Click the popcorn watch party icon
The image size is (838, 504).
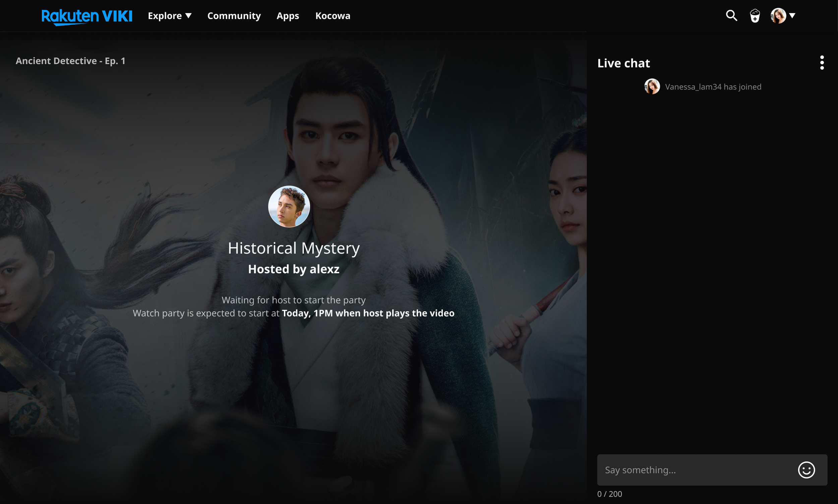click(755, 16)
